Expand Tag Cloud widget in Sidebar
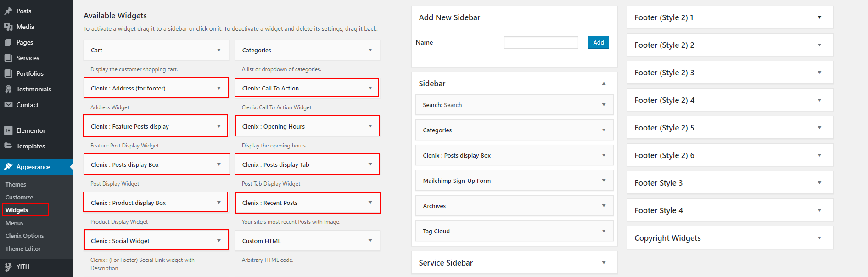 click(x=604, y=231)
